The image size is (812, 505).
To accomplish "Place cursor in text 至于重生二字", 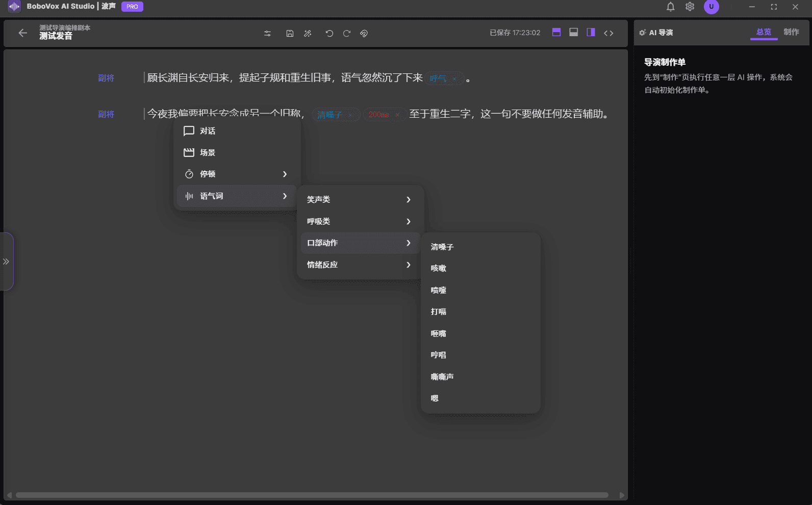I will tap(440, 114).
